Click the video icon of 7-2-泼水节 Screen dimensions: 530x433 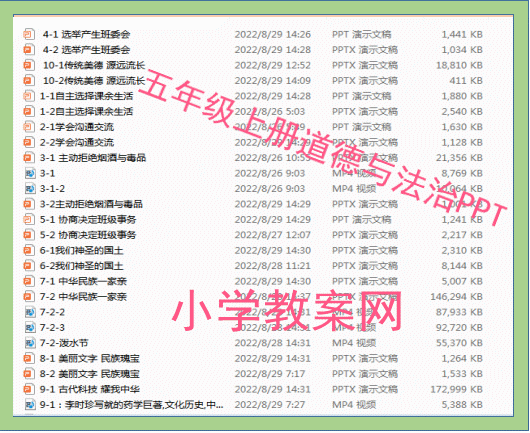click(30, 343)
